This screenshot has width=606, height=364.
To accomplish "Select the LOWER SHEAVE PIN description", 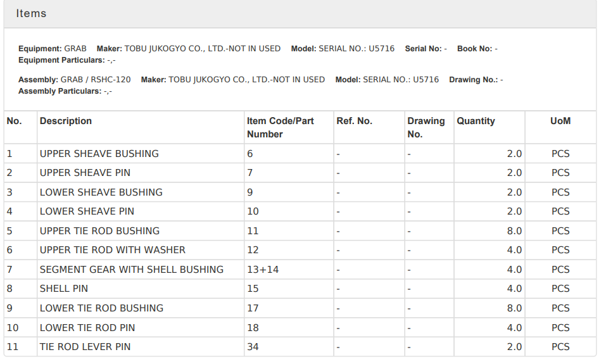I will tap(87, 211).
